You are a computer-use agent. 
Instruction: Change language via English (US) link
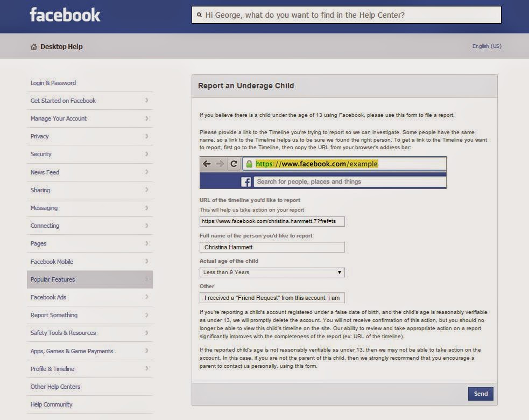486,46
